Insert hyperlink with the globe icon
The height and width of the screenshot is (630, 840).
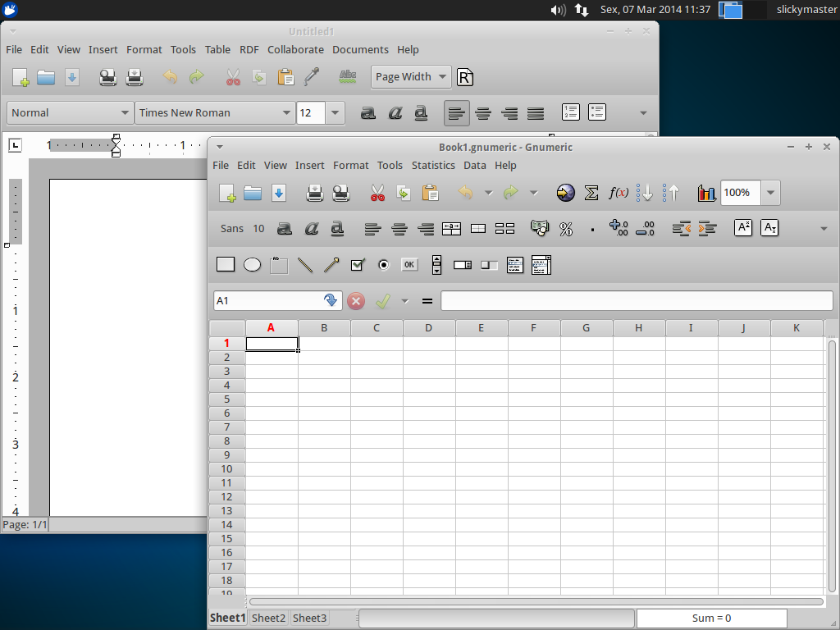565,194
